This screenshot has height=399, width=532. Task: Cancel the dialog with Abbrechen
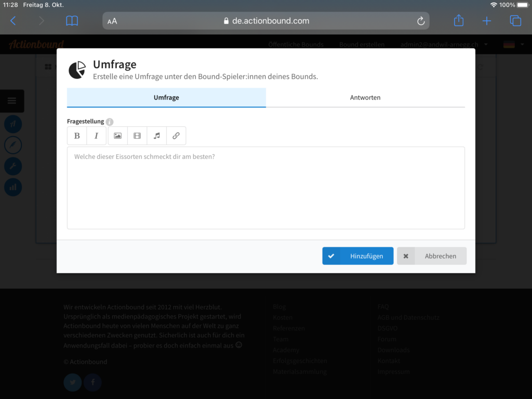click(x=432, y=256)
